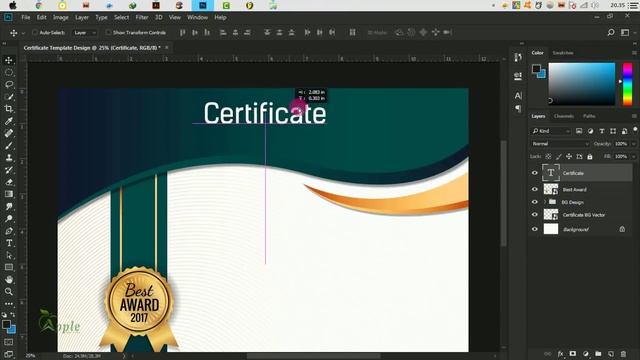
Task: Select the Brush tool
Action: 9,145
